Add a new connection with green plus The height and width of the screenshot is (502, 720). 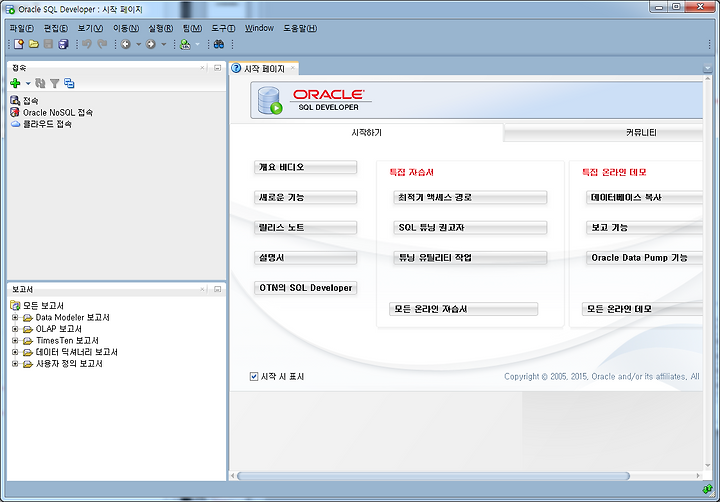(x=15, y=83)
